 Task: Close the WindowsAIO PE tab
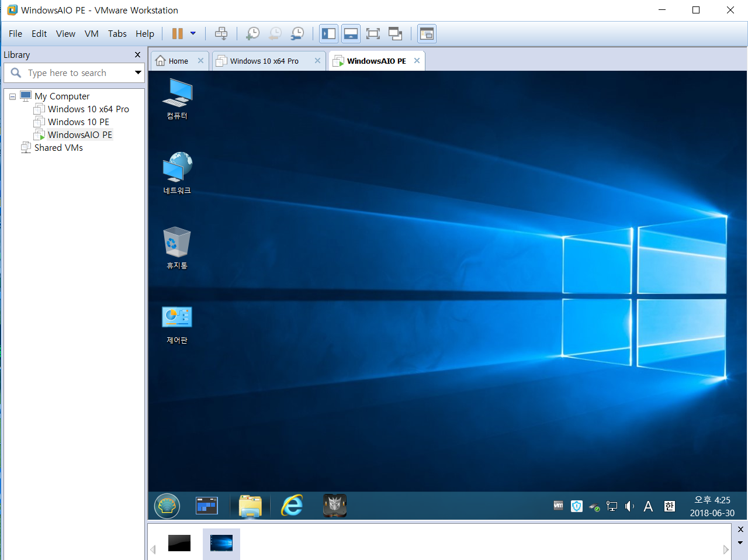417,61
